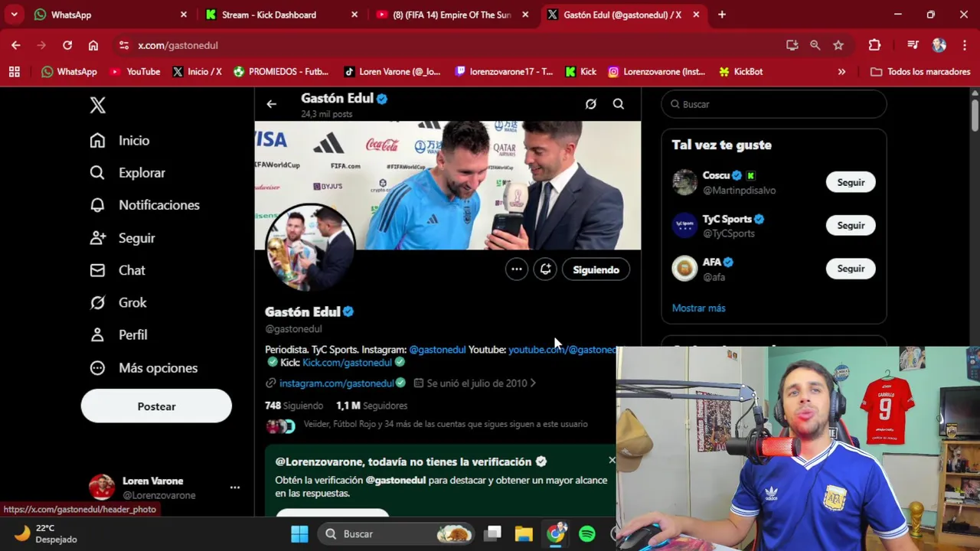Viewport: 980px width, 551px height.
Task: Open the Kick.com/gastonedul link
Action: pos(347,363)
